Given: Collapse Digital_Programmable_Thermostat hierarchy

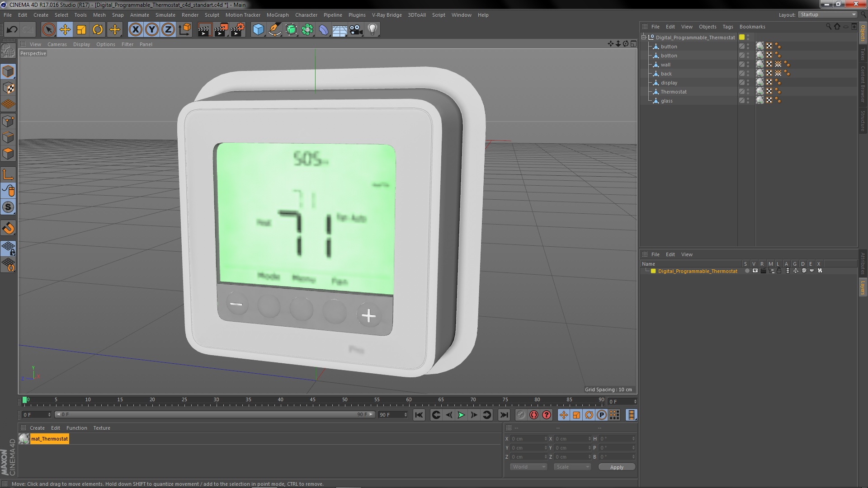Looking at the screenshot, I should coord(644,38).
